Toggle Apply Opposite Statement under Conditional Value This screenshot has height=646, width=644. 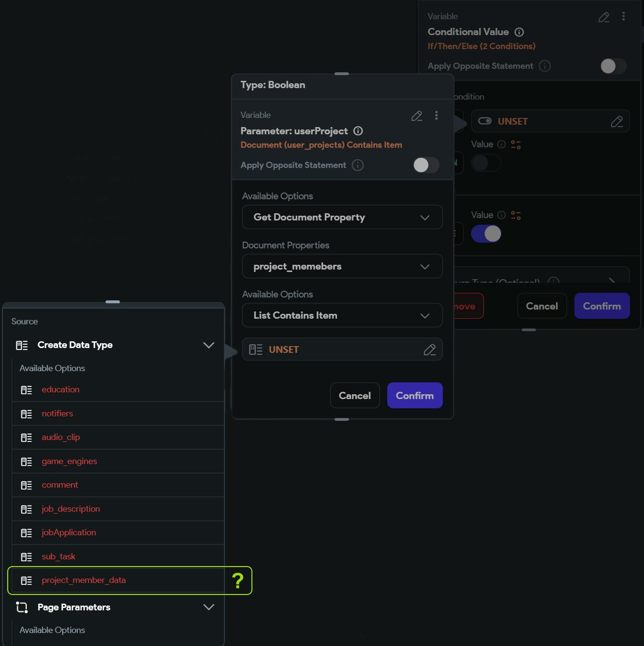pos(613,66)
